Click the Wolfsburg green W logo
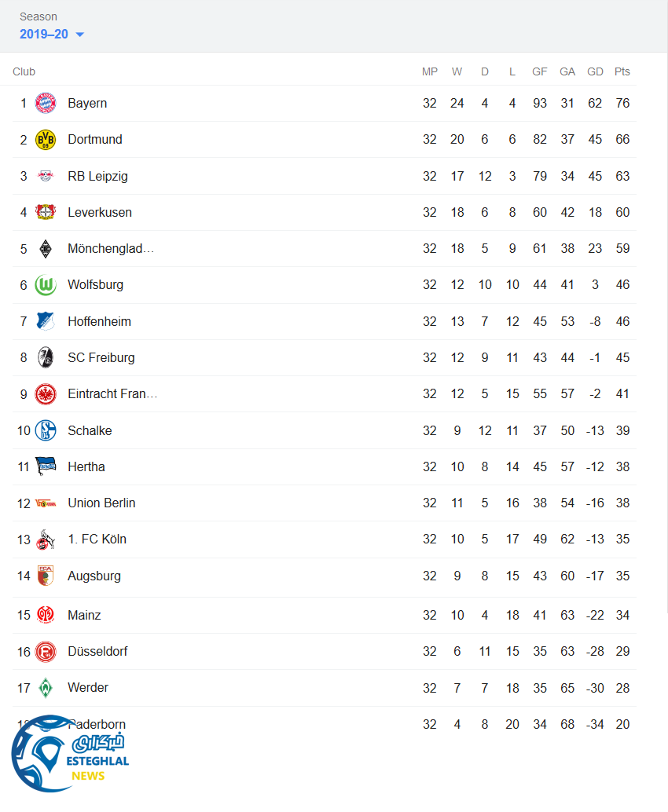The width and height of the screenshot is (668, 812). [x=46, y=285]
